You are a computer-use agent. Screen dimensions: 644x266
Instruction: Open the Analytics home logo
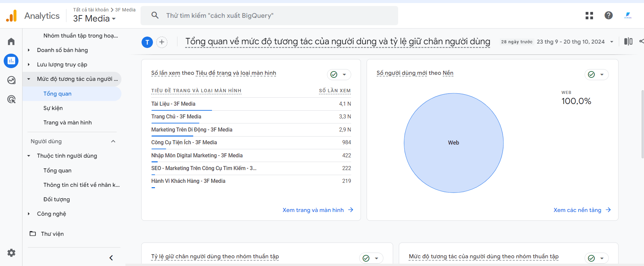click(11, 16)
